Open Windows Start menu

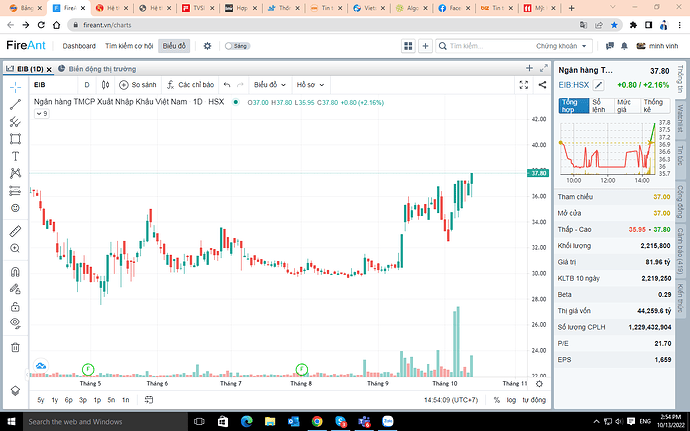pos(11,421)
